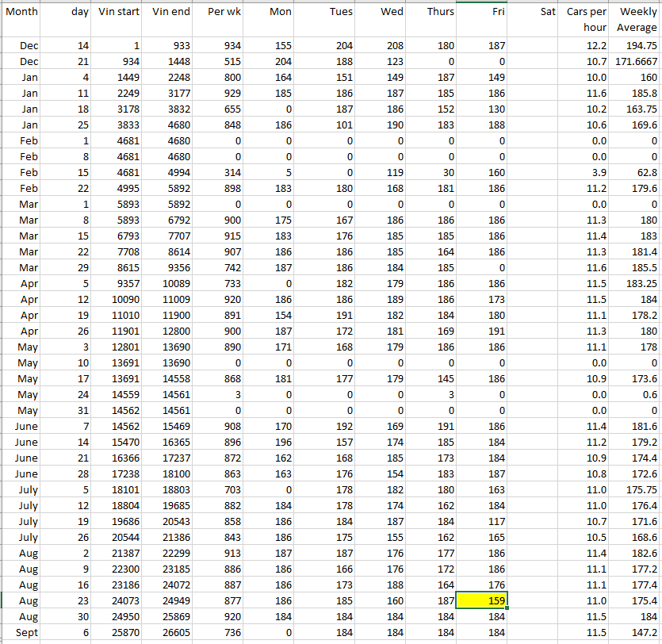Select the Cars per hour value 3.9
The height and width of the screenshot is (644, 662).
coord(587,173)
